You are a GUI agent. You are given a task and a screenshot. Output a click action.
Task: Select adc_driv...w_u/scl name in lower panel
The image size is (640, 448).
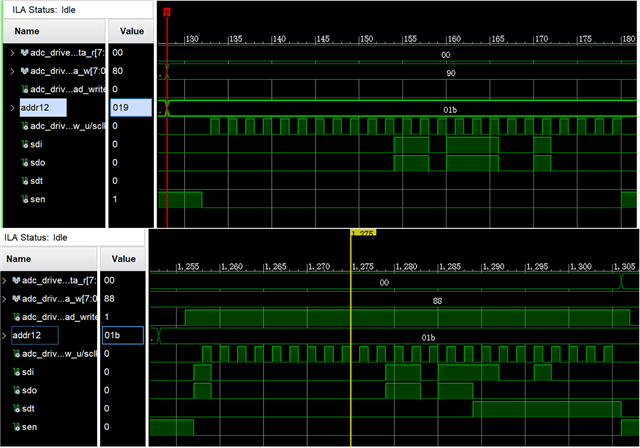60,354
